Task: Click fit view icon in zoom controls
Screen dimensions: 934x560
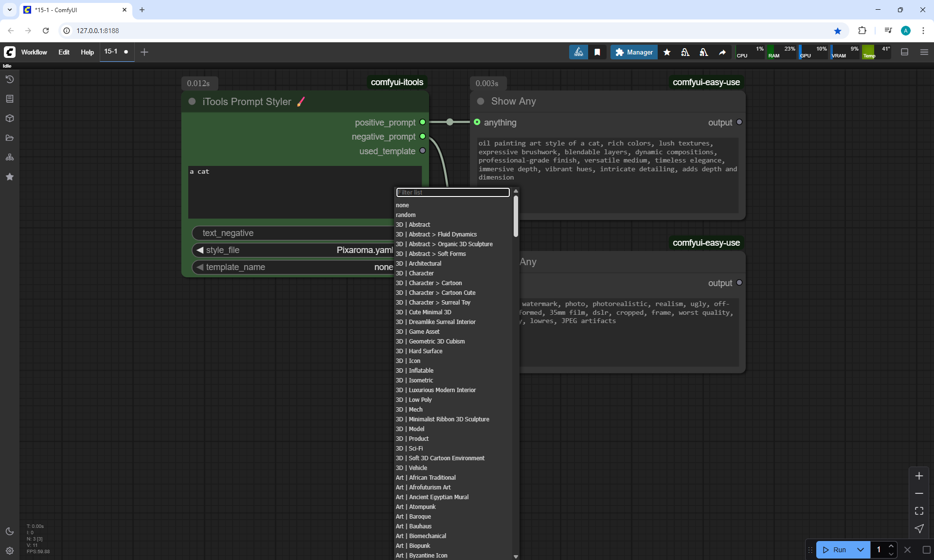Action: (x=919, y=511)
